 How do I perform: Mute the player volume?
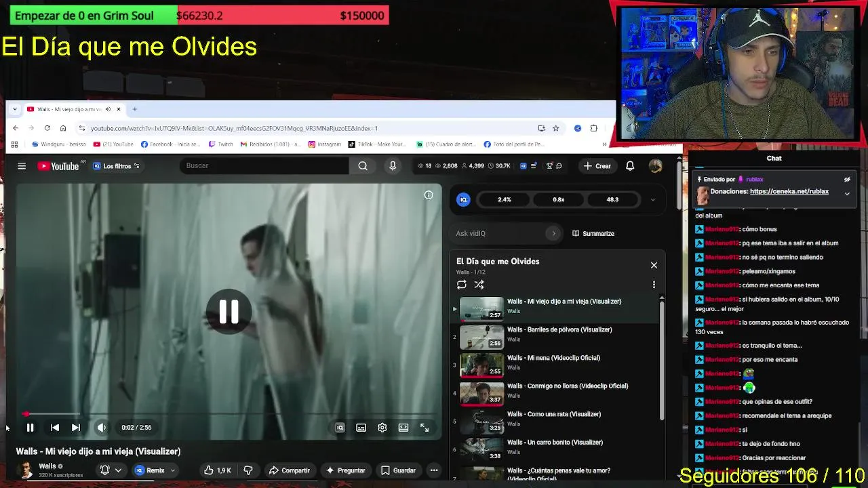click(101, 428)
